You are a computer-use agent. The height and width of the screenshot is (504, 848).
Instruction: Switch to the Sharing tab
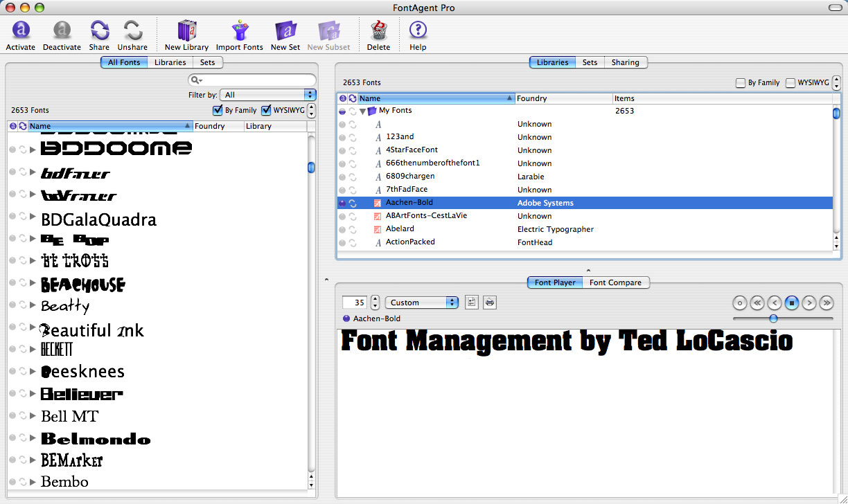click(x=625, y=62)
